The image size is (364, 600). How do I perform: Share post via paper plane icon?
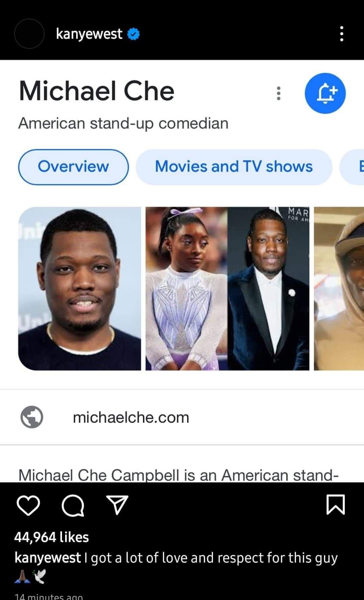click(x=117, y=505)
